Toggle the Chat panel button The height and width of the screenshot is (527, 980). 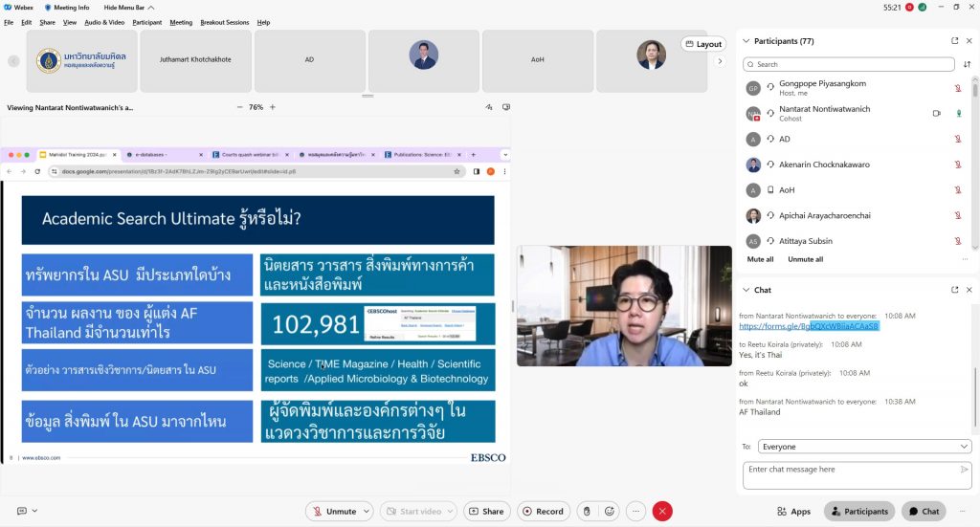coord(924,512)
